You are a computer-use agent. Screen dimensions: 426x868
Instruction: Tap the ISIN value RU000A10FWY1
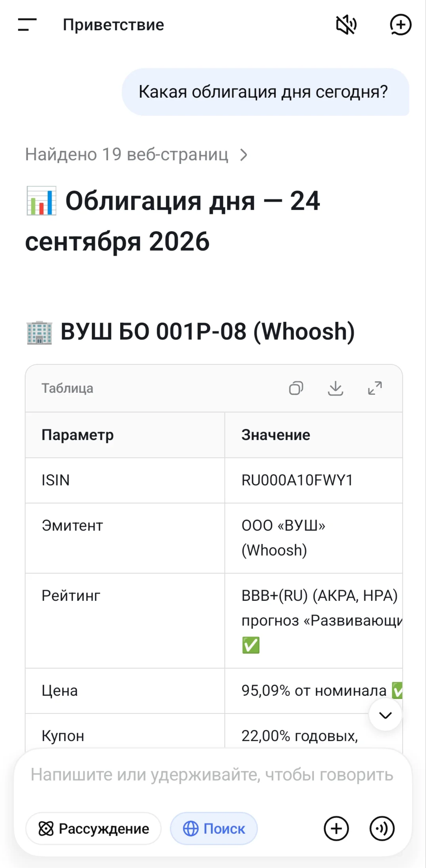pos(297,480)
